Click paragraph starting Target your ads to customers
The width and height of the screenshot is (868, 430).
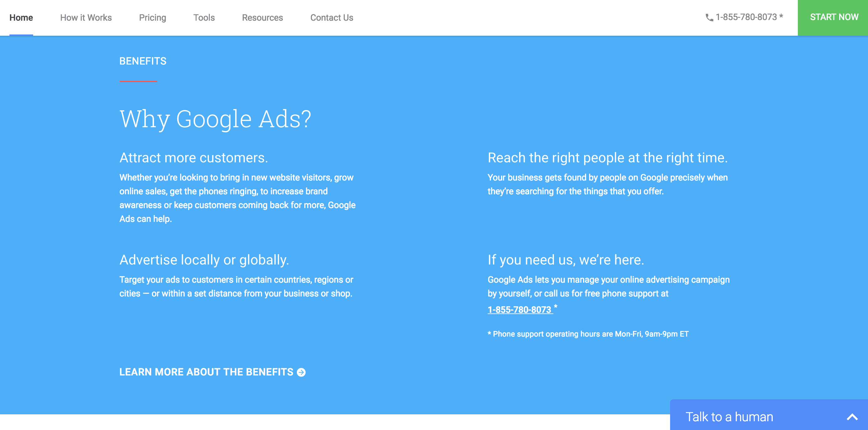pyautogui.click(x=236, y=286)
